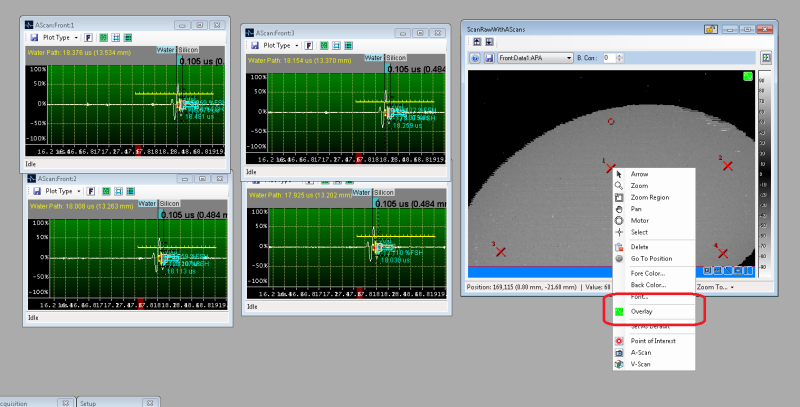Choose Delete from the context menu
800x407 pixels.
point(654,247)
